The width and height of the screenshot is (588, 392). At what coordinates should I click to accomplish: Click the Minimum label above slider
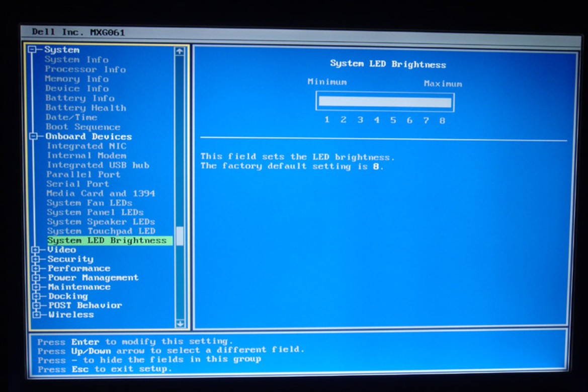pos(327,82)
